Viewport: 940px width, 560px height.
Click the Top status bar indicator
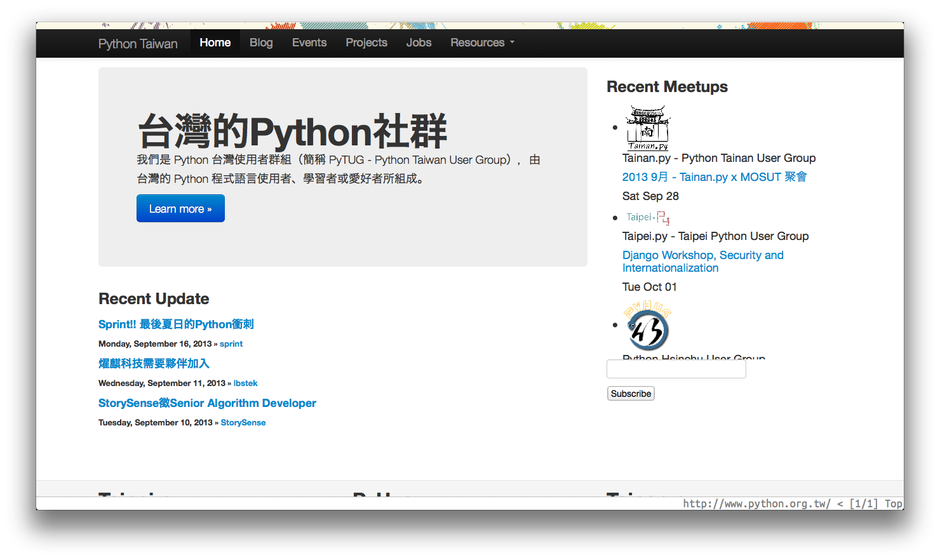pyautogui.click(x=893, y=503)
